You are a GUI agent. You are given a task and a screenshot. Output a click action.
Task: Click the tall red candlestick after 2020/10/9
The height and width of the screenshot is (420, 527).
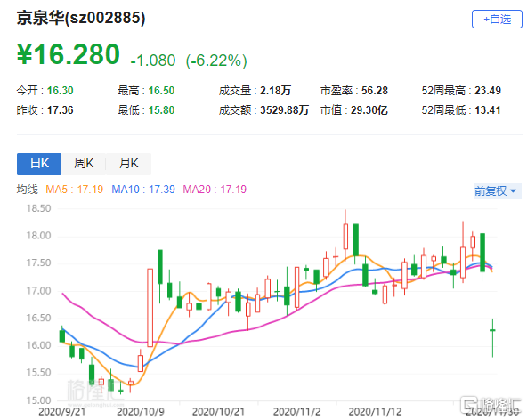(x=150, y=308)
